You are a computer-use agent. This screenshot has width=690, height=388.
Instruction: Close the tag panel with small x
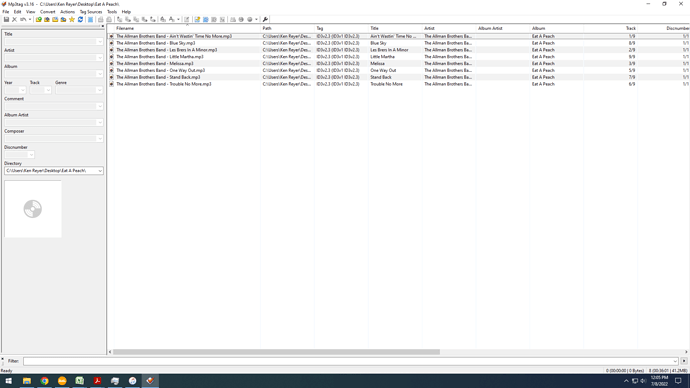103,26
